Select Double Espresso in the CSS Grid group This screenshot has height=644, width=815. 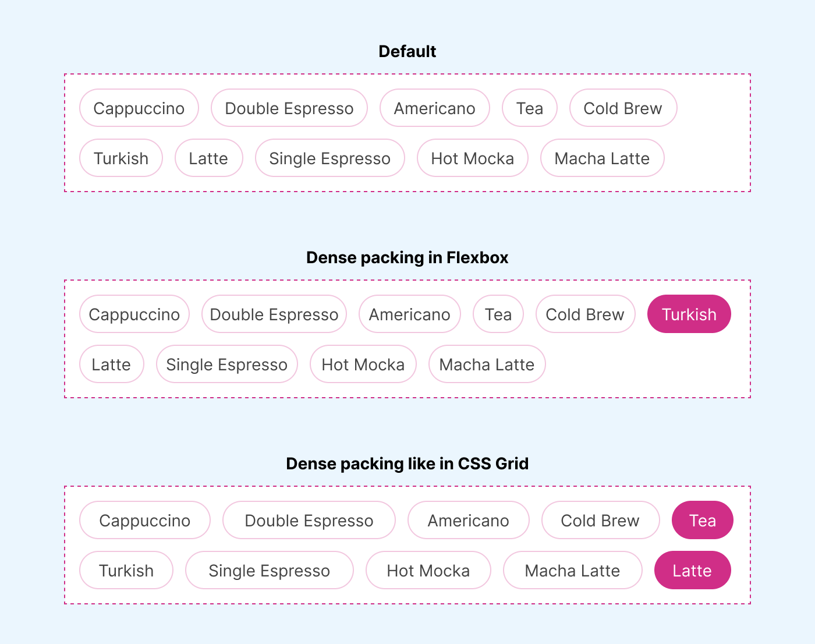coord(309,521)
